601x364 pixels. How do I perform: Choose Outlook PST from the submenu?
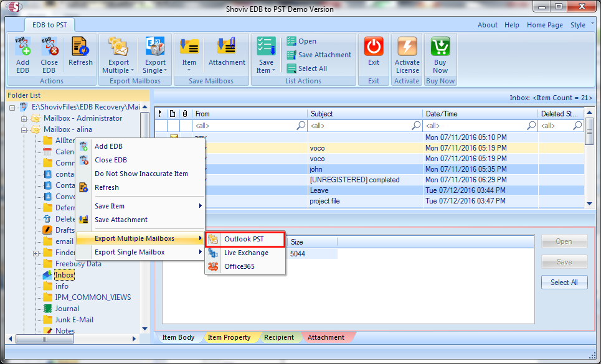click(244, 239)
